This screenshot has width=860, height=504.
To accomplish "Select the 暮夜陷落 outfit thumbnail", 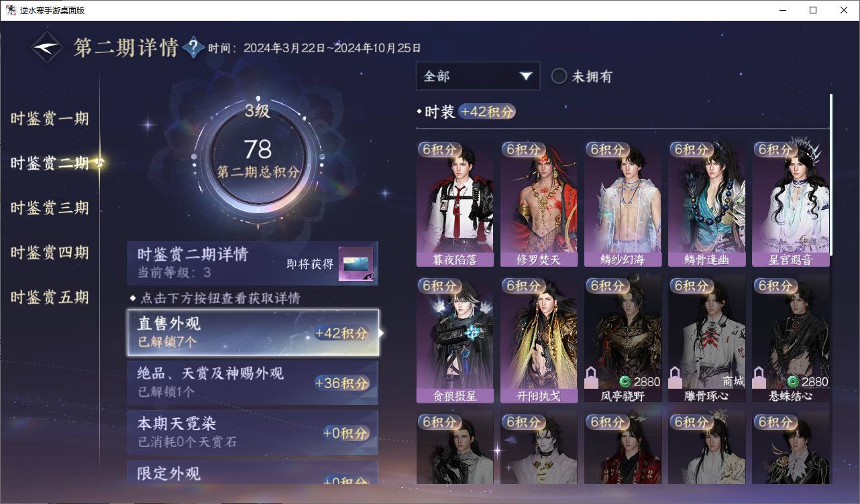I will [455, 204].
